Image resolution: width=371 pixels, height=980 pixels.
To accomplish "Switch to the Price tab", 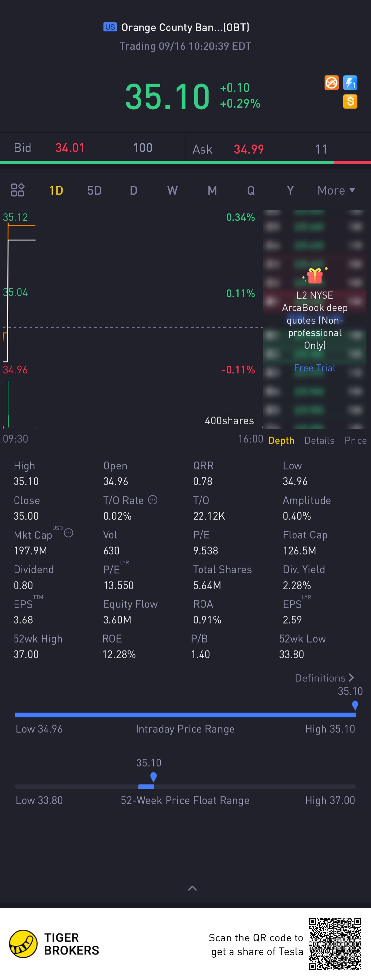I will coord(355,440).
